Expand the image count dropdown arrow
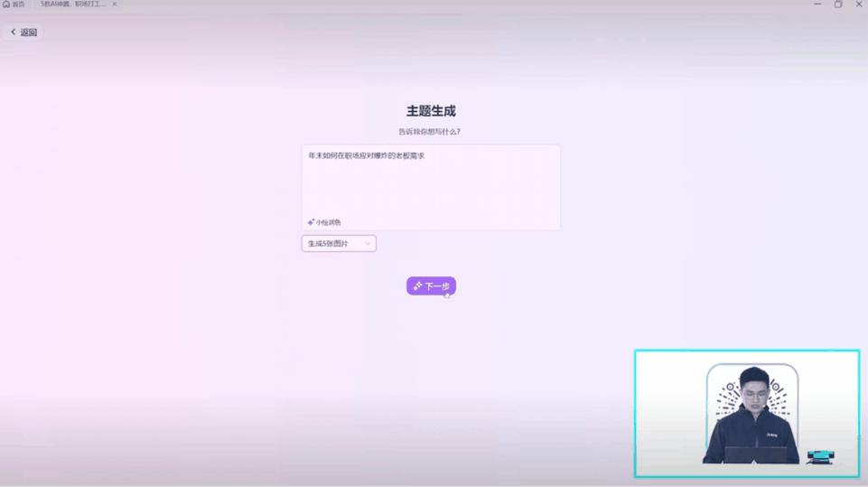 click(x=368, y=243)
